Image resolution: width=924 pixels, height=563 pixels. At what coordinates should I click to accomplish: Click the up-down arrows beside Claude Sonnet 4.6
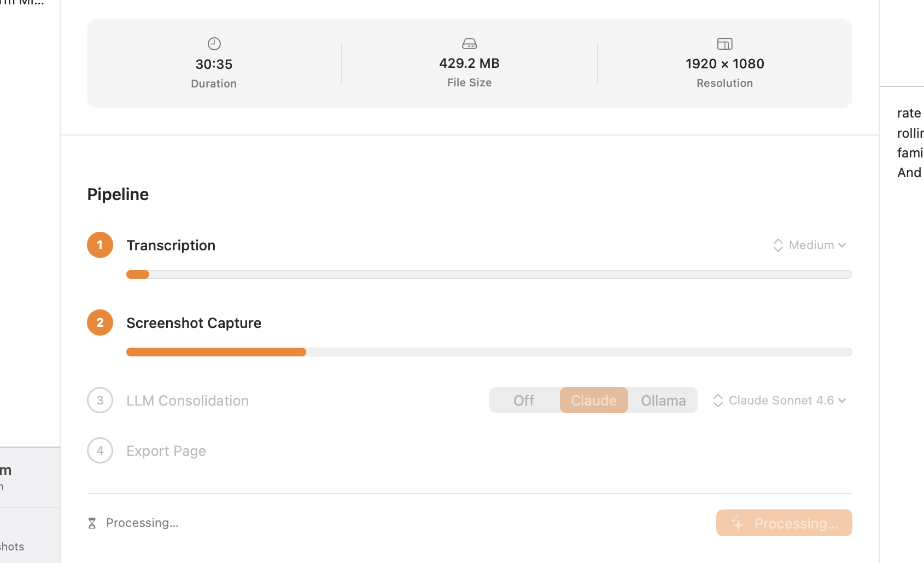[x=718, y=401]
